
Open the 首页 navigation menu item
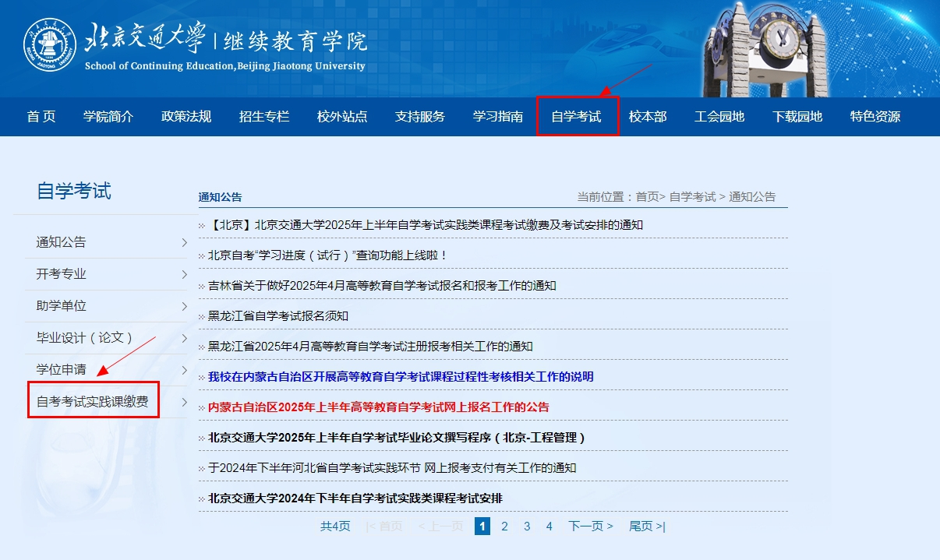tap(40, 116)
